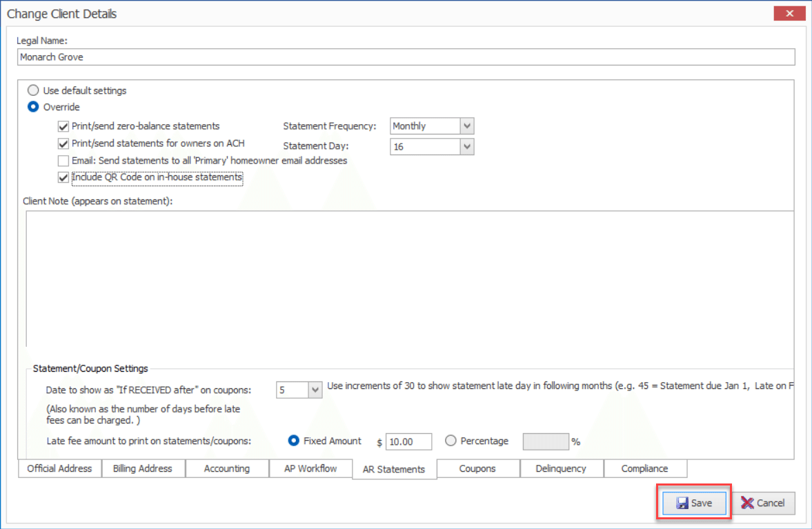The height and width of the screenshot is (529, 812).
Task: Switch to the Coupons tab
Action: 477,468
